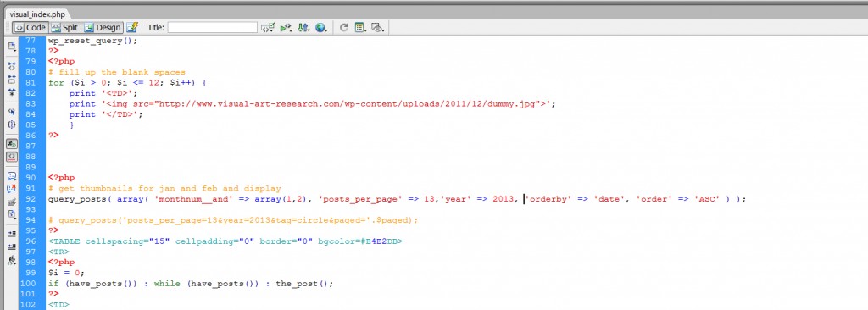Click the Title input field
This screenshot has width=868, height=310.
pyautogui.click(x=212, y=27)
